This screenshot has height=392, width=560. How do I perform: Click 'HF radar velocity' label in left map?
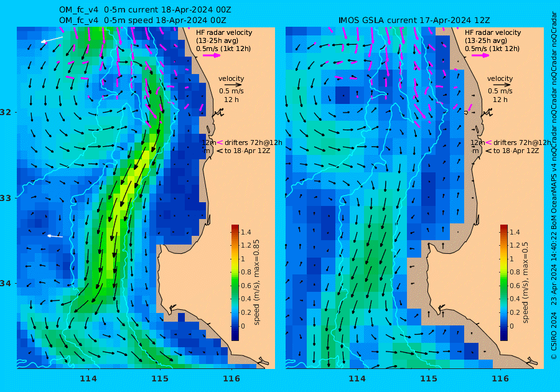pyautogui.click(x=224, y=32)
